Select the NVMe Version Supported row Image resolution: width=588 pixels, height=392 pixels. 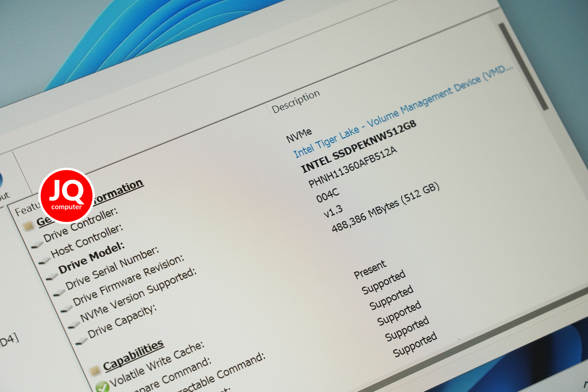click(138, 295)
